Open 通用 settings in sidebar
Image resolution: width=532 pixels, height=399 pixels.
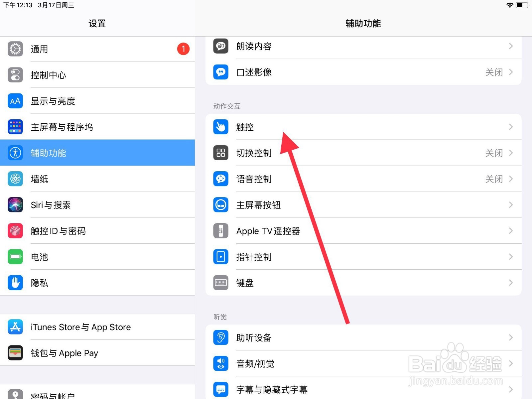coord(97,49)
